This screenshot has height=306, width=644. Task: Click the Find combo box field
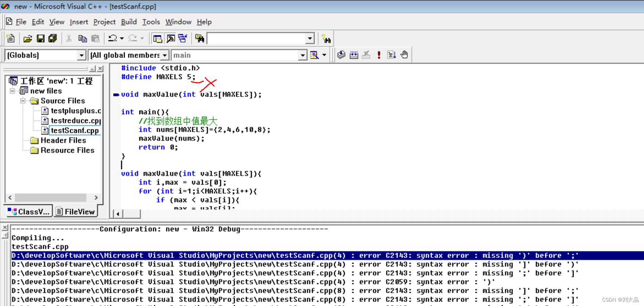pyautogui.click(x=256, y=38)
